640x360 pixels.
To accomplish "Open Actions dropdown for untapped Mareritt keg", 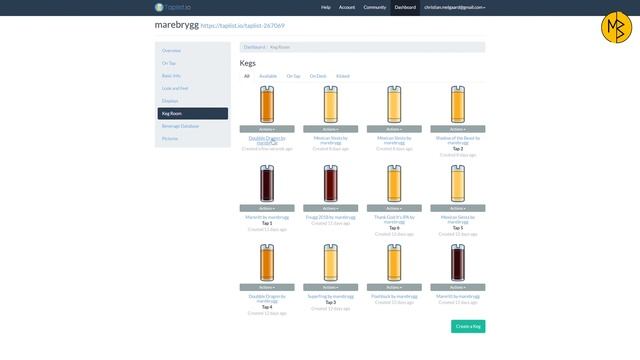I will 458,287.
